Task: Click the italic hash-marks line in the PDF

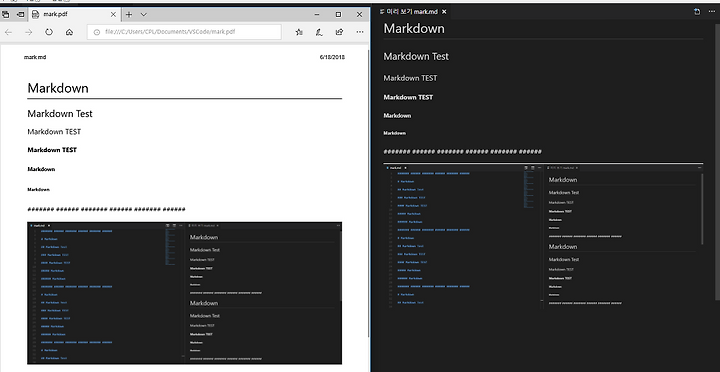Action: tap(106, 209)
